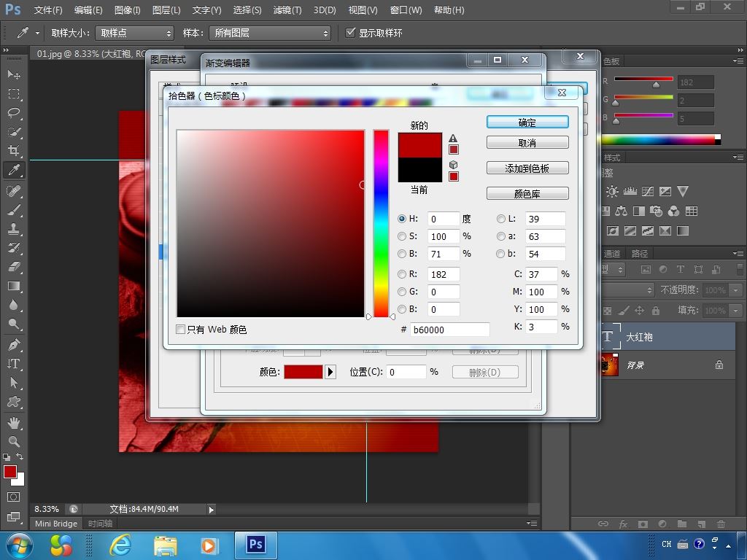Select the Pen tool

14,344
